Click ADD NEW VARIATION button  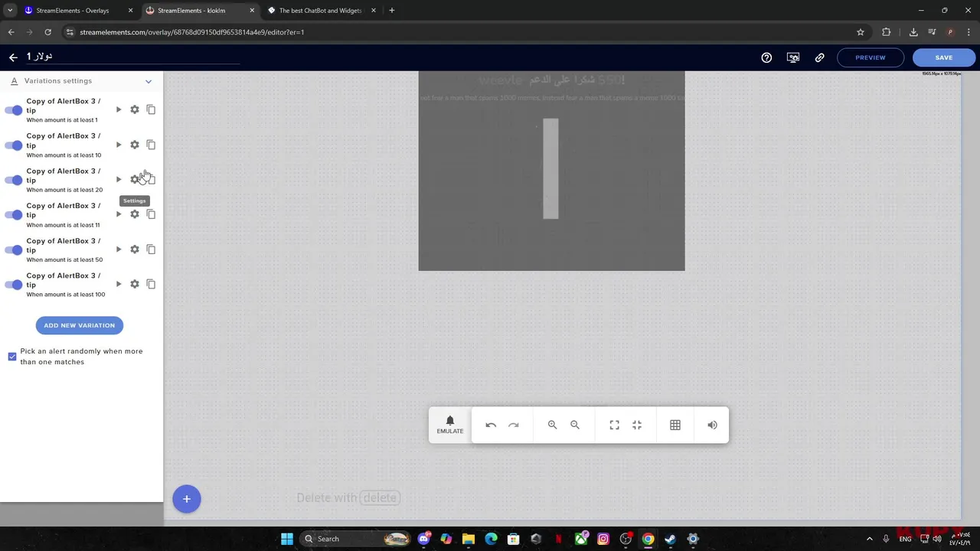tap(80, 325)
